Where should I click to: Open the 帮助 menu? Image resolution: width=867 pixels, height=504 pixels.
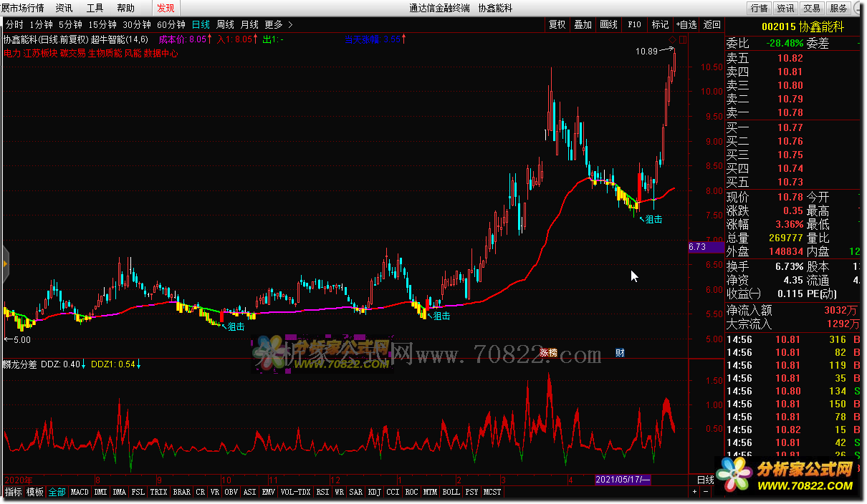click(125, 8)
